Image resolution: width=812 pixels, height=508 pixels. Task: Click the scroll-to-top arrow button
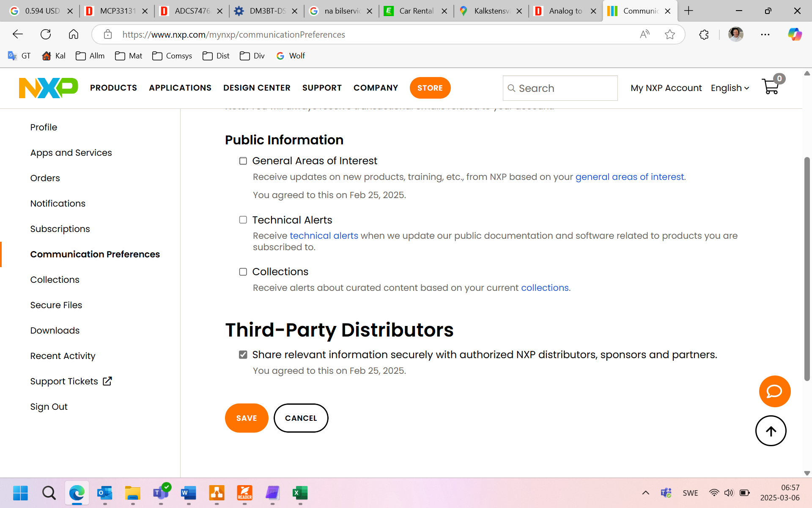point(771,431)
